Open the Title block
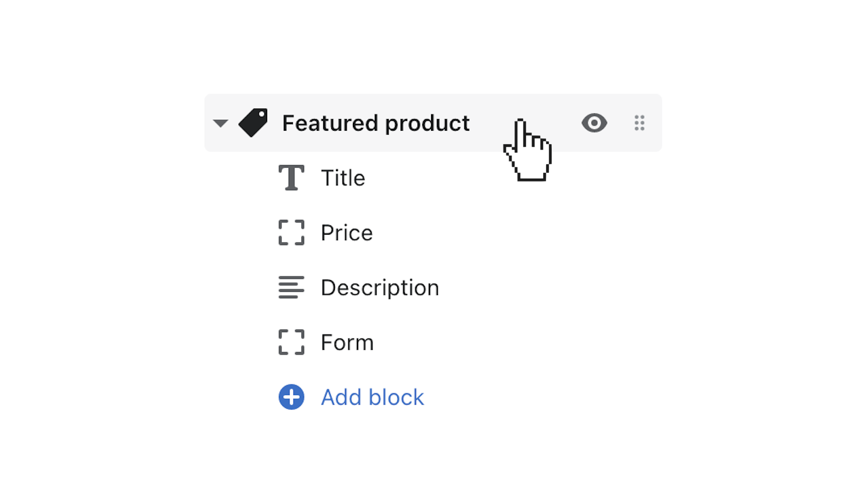This screenshot has width=868, height=502. coord(343,178)
